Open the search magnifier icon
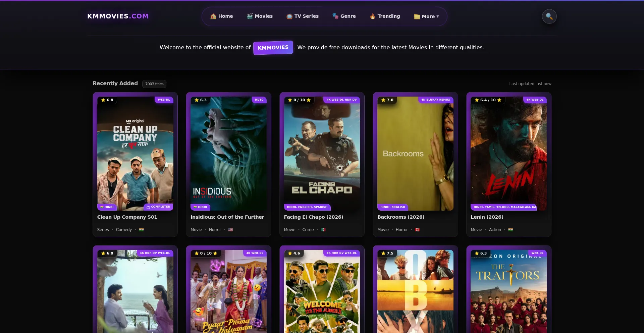 tap(549, 16)
